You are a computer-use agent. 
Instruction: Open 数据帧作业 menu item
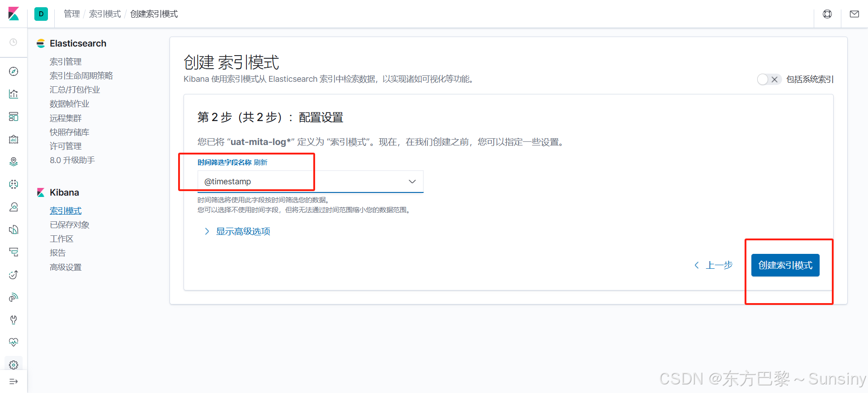click(70, 104)
